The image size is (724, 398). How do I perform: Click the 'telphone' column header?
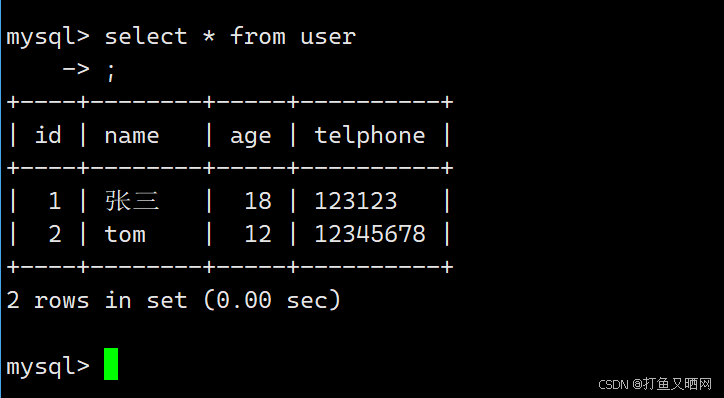click(370, 136)
